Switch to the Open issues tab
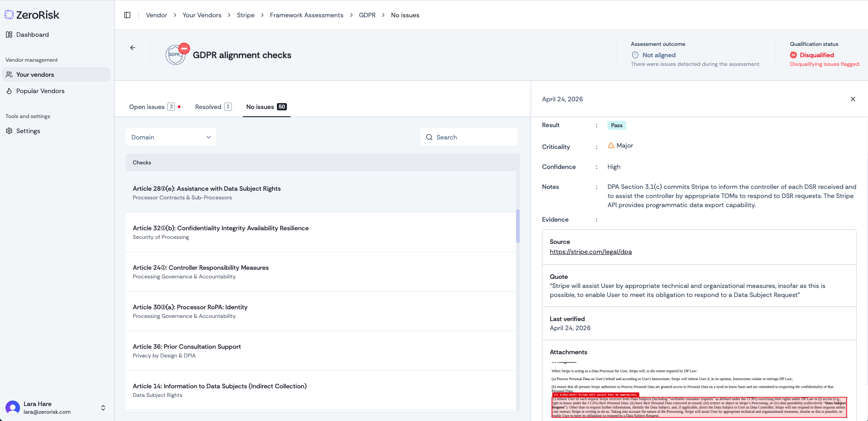Screen dimensions: 868x421 click(155, 107)
